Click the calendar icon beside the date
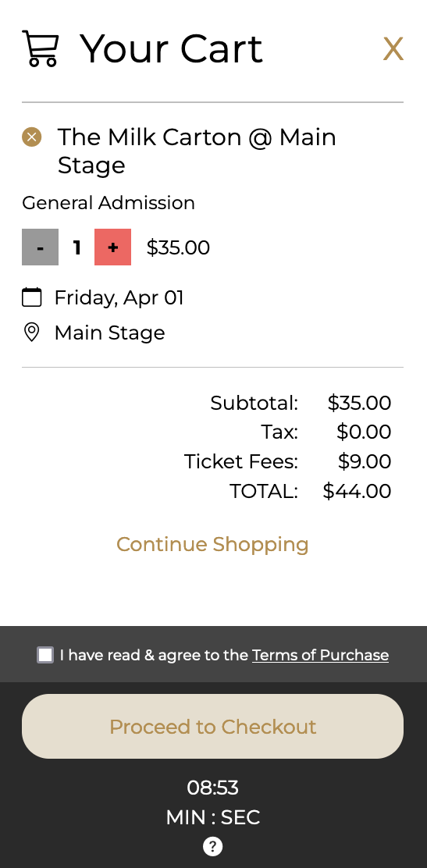Viewport: 427px width, 868px height. coord(31,297)
